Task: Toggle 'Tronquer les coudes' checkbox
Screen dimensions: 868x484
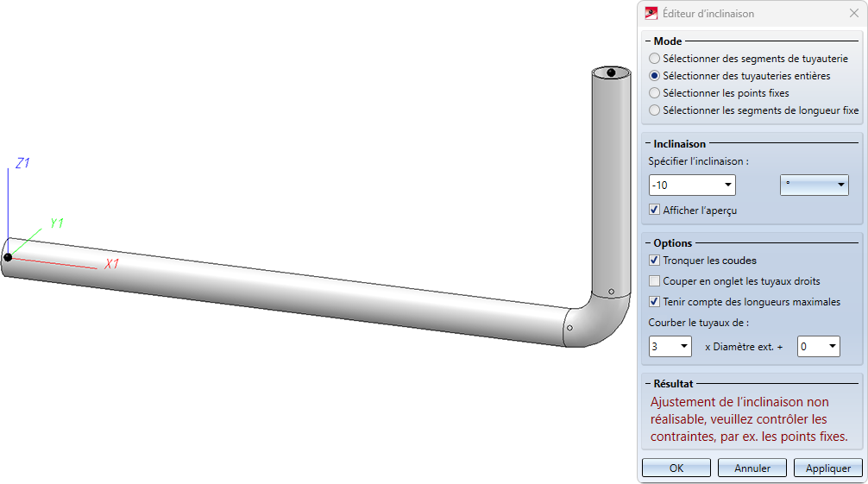Action: point(654,261)
